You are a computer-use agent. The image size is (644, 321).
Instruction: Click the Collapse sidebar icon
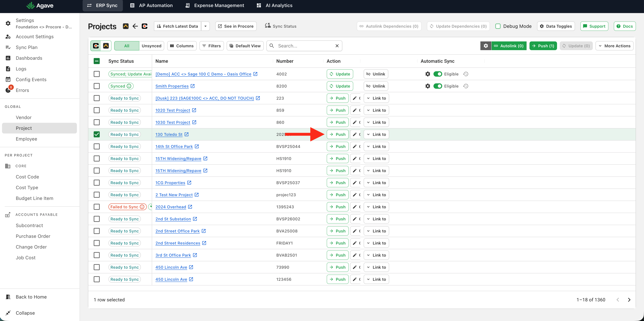8,313
